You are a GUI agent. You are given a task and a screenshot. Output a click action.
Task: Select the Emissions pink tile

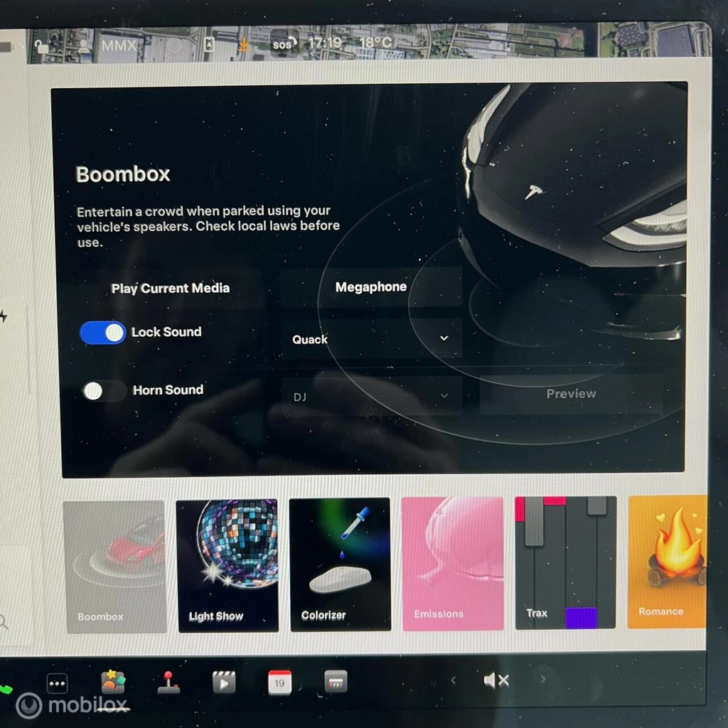click(x=452, y=564)
